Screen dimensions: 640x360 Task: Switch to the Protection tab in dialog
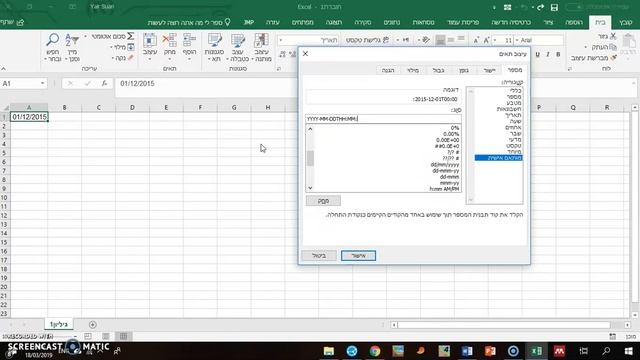(388, 70)
